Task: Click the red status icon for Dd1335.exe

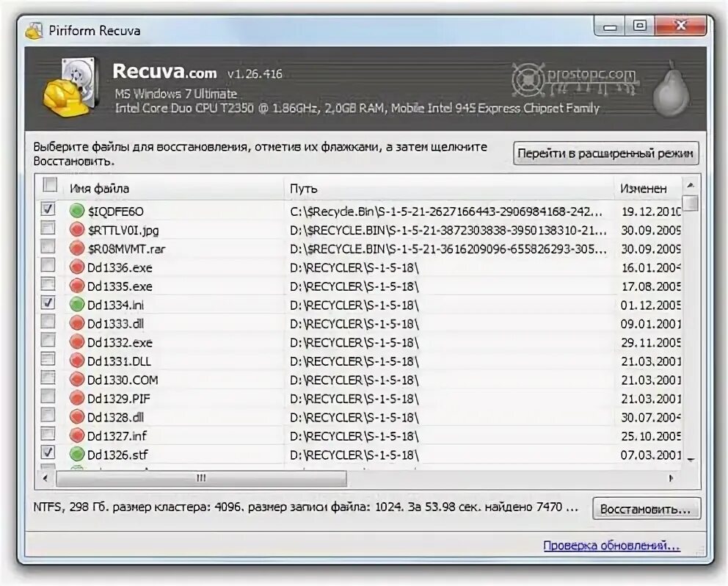Action: click(x=76, y=286)
